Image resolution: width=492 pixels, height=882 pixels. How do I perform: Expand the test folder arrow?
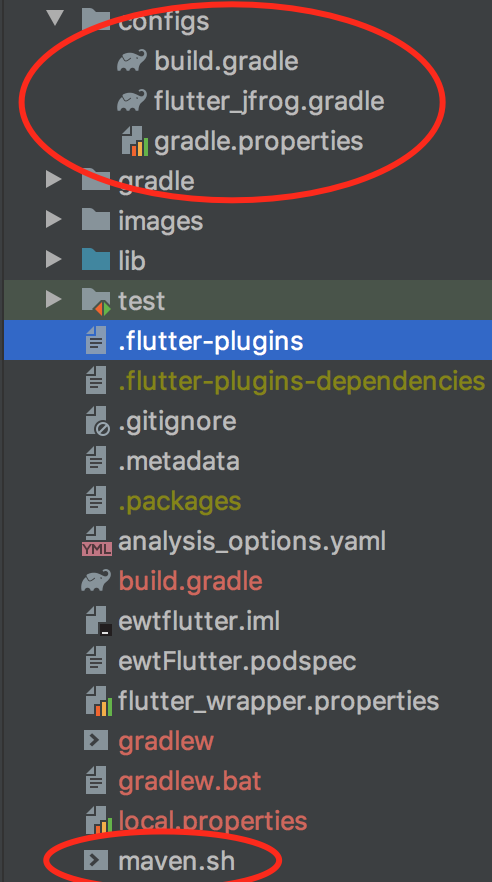tap(54, 300)
